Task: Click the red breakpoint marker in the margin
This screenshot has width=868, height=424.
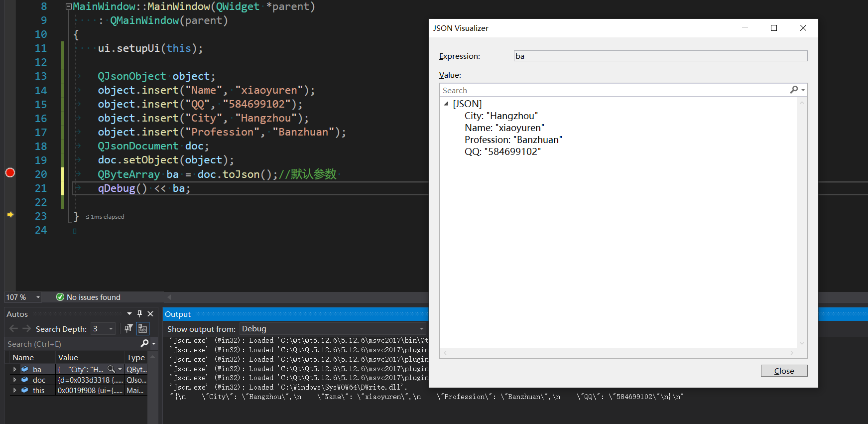Action: (x=10, y=173)
